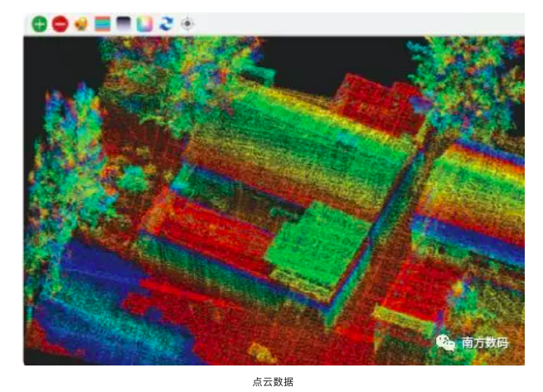Open the orange color palette icon

click(x=81, y=24)
